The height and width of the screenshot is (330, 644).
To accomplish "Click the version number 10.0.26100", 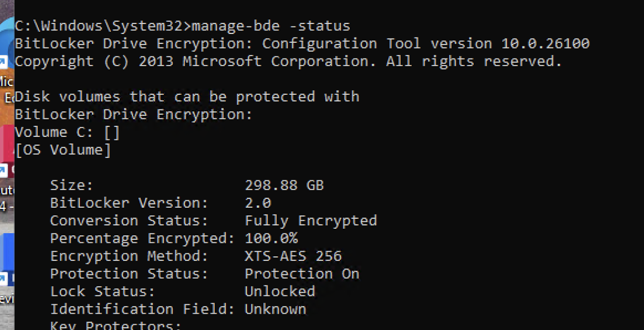I will [x=546, y=43].
